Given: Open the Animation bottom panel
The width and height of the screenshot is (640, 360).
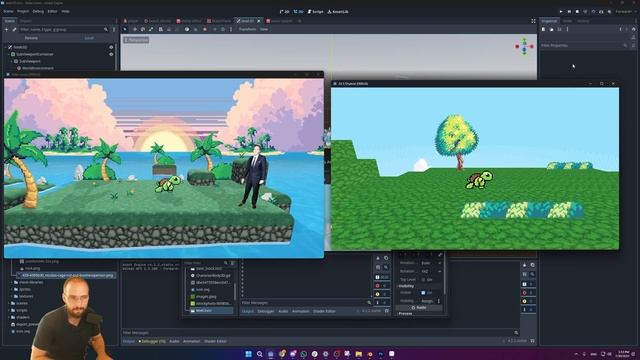Looking at the screenshot, I should click(191, 341).
